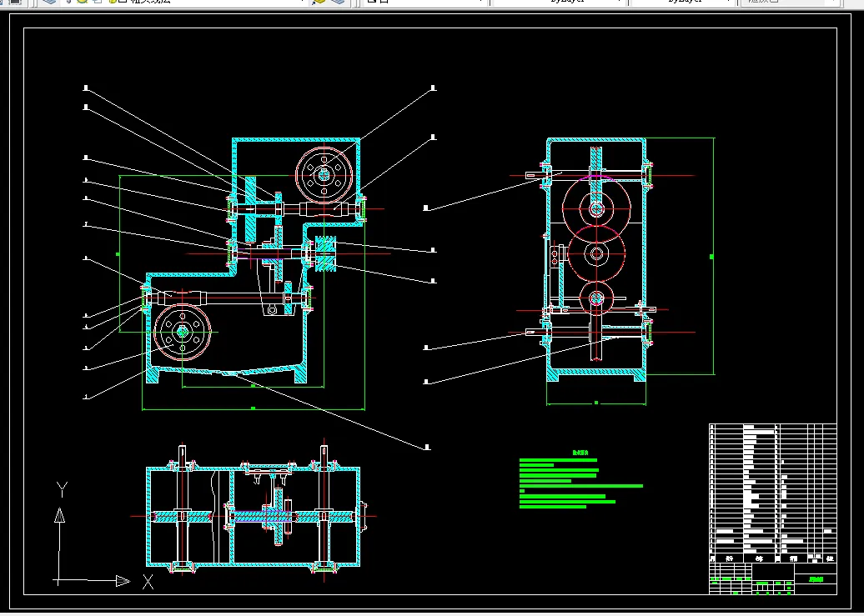Select the drain plug at housing bottom in front view
Screen dimensions: 864x616
tap(230, 373)
